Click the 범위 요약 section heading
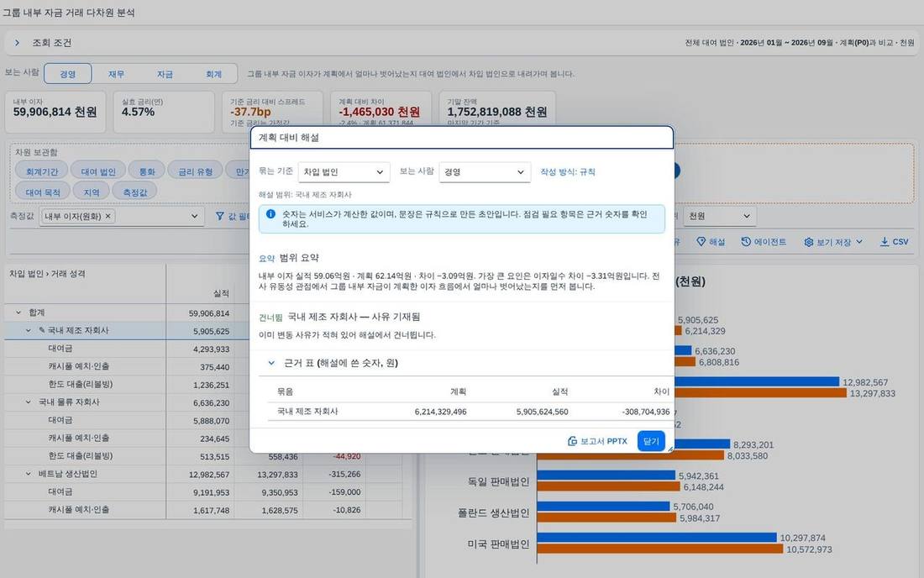Image resolution: width=924 pixels, height=578 pixels. coord(299,257)
